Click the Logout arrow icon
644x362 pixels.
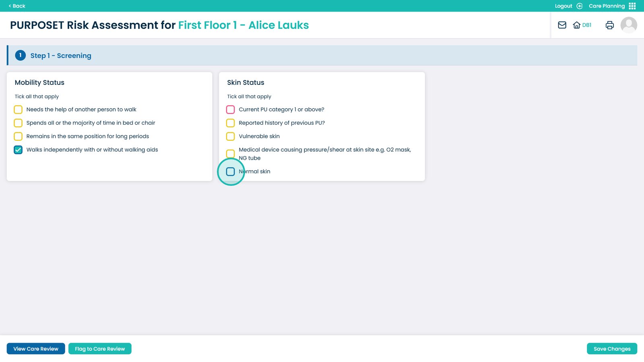pos(580,6)
